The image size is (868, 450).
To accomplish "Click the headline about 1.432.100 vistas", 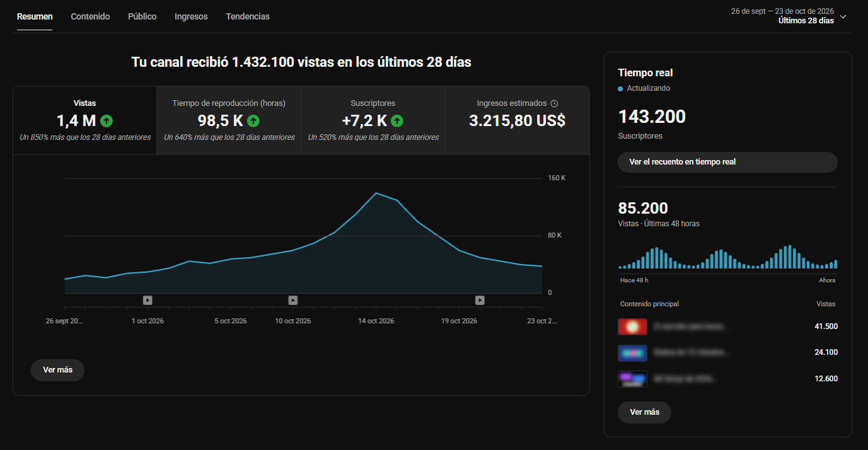I will click(301, 62).
